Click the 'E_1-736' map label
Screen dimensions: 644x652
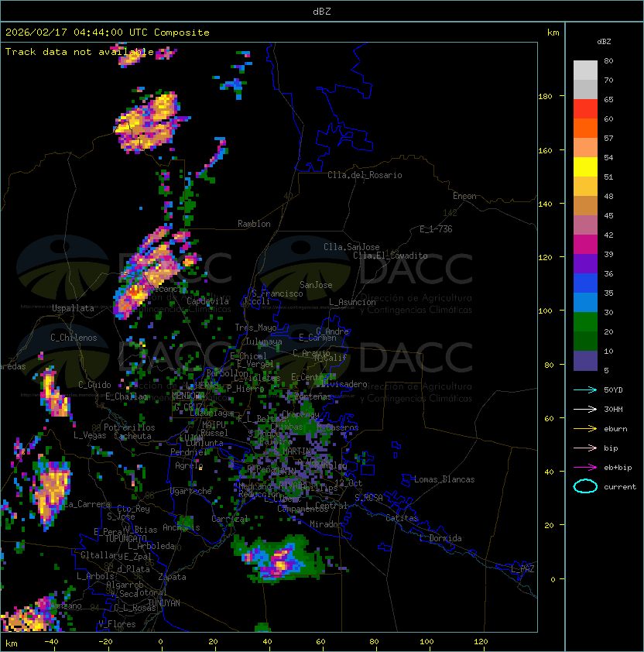click(x=436, y=229)
